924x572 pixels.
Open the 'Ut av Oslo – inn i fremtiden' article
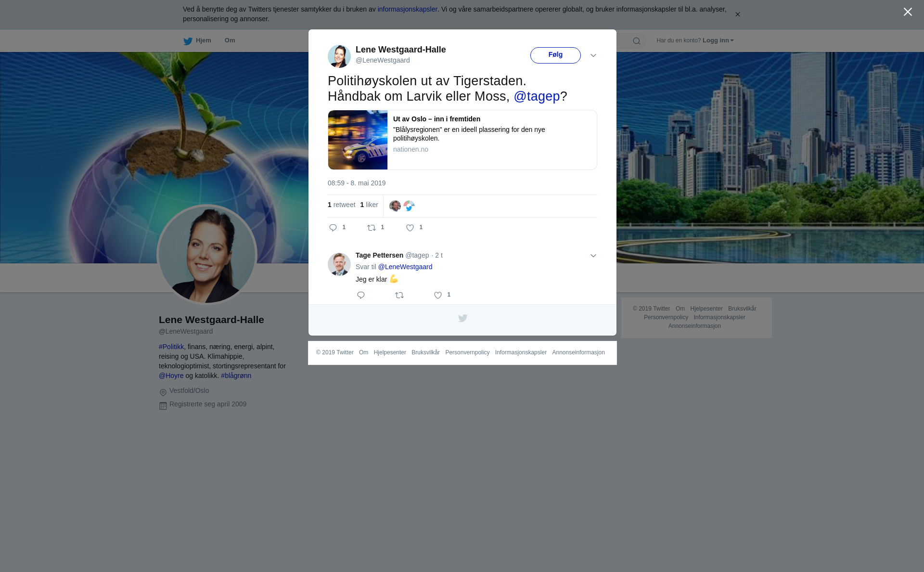point(436,119)
